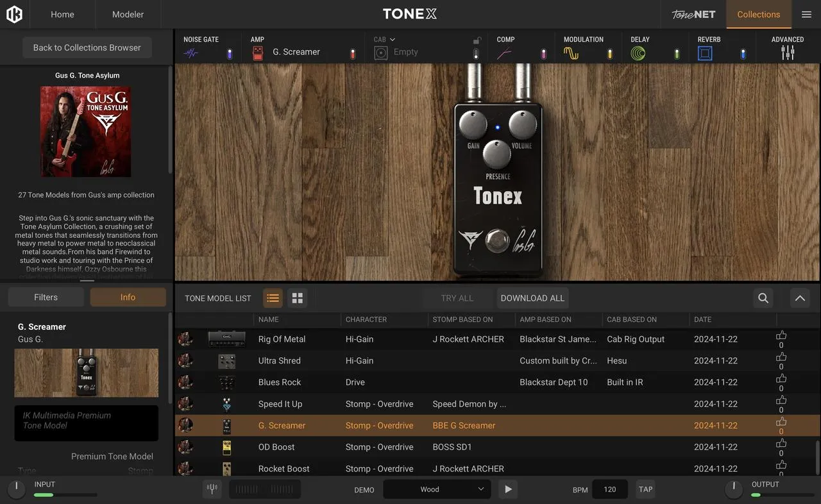
Task: Like the OD Boost tone model
Action: point(781,443)
